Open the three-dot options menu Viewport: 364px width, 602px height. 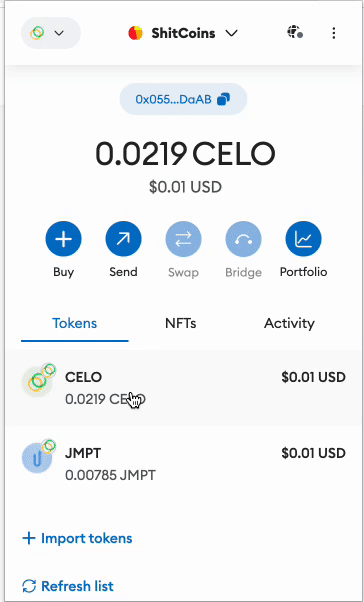point(334,33)
